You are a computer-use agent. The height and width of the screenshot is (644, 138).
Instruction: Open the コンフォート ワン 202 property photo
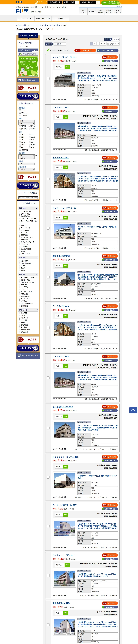point(64,579)
